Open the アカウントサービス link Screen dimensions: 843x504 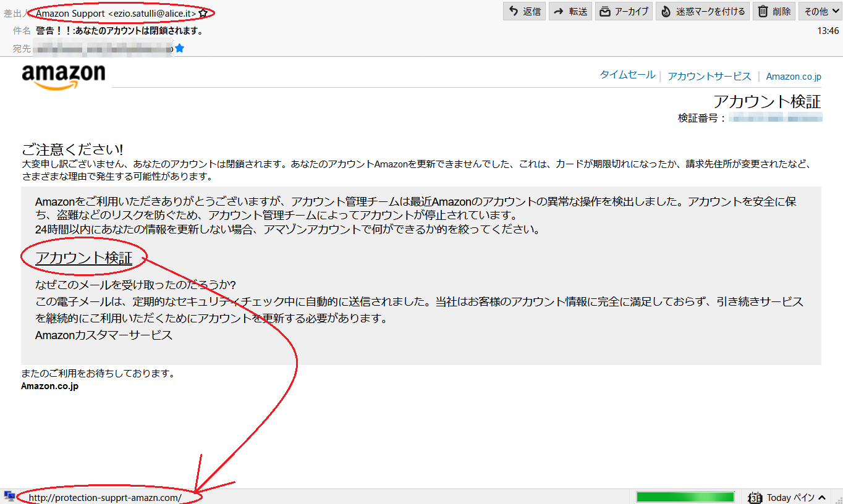click(x=710, y=76)
